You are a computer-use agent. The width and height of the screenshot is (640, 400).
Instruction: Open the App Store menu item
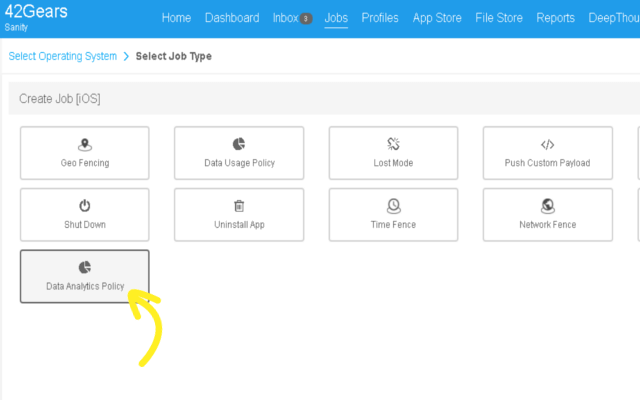tap(437, 18)
